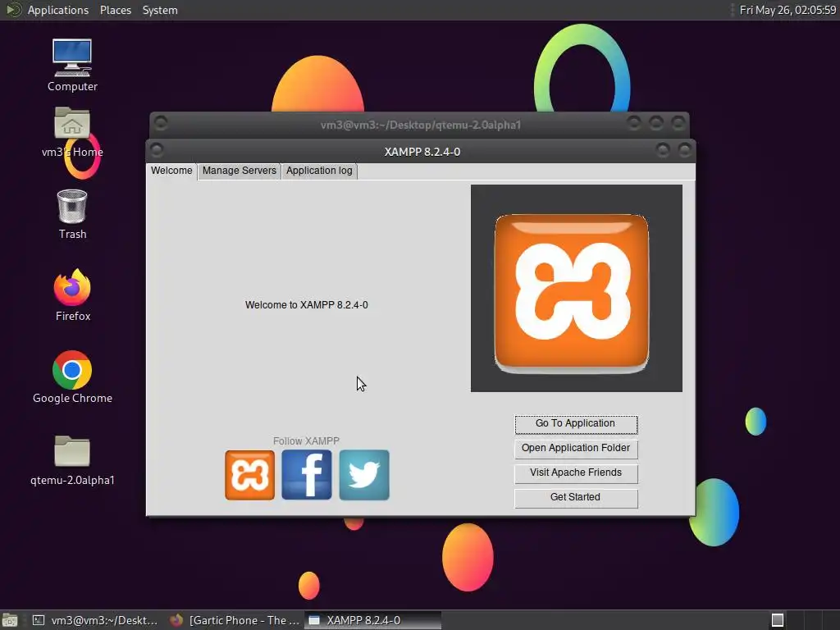Click the large XAMPP logo image
Screen dimensions: 840x630
[577, 288]
